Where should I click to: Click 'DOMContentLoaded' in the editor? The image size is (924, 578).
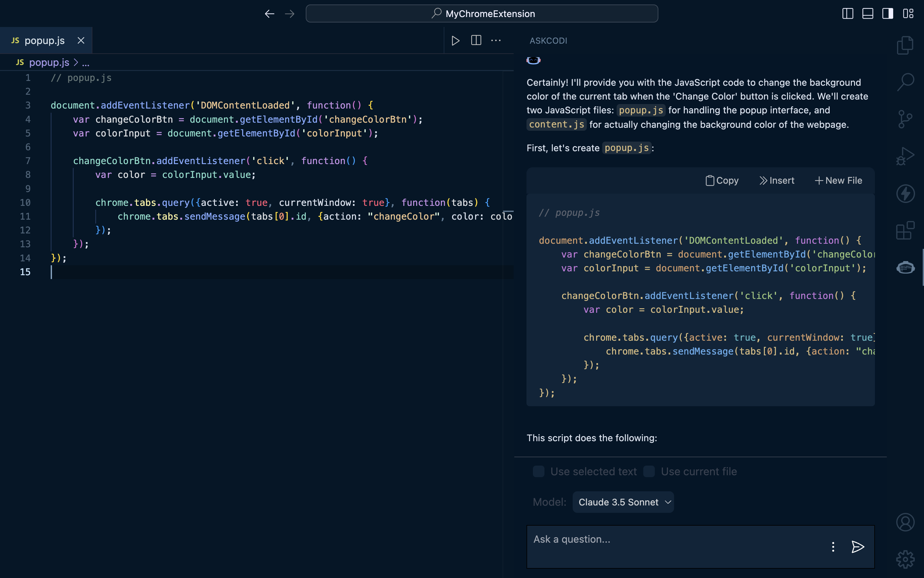click(x=245, y=106)
